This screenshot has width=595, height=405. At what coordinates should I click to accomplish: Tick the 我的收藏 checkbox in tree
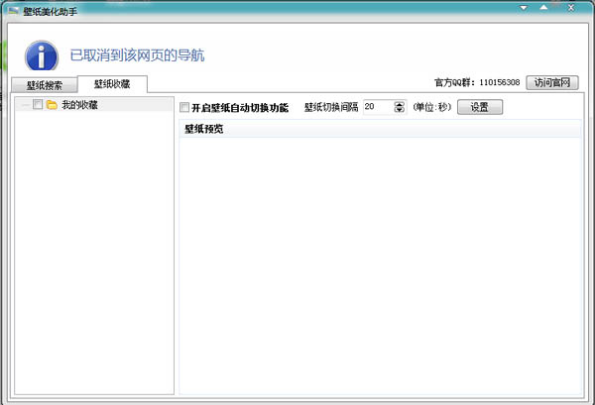[38, 104]
